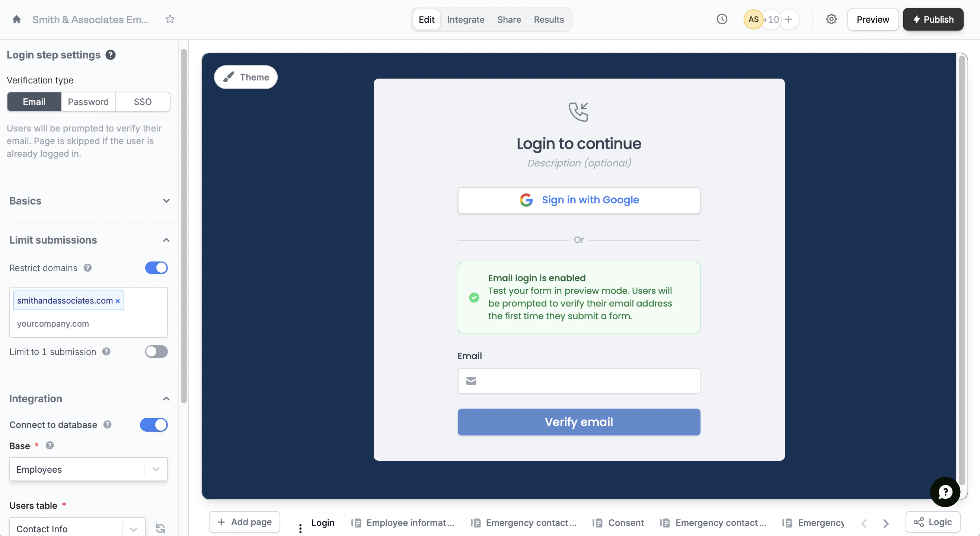Viewport: 980px width, 536px height.
Task: Click the help icon next to Login step settings
Action: (x=110, y=55)
